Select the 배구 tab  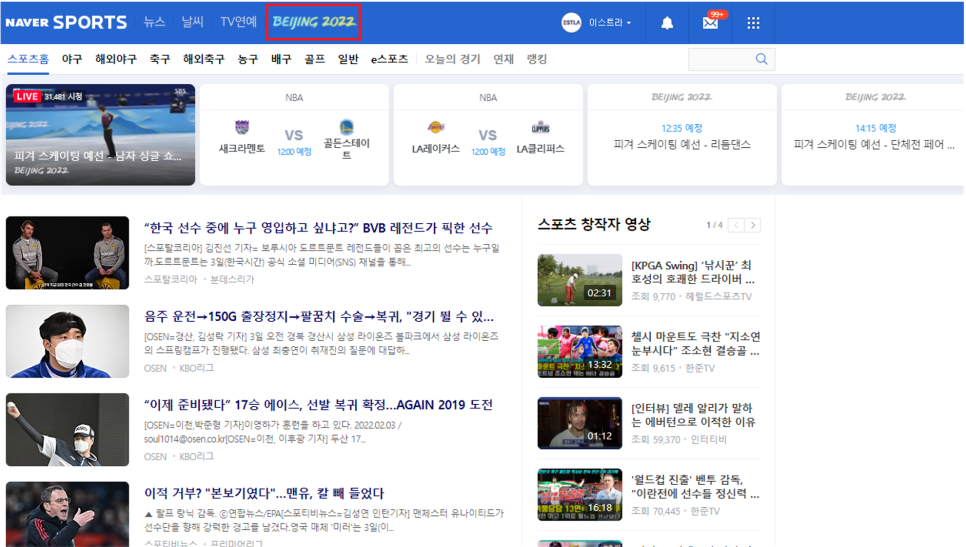281,59
